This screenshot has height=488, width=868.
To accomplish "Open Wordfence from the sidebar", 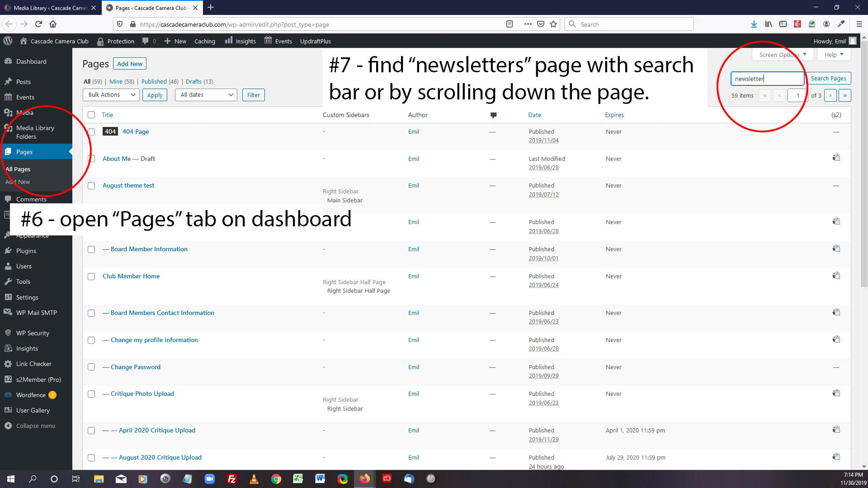I will pyautogui.click(x=31, y=395).
